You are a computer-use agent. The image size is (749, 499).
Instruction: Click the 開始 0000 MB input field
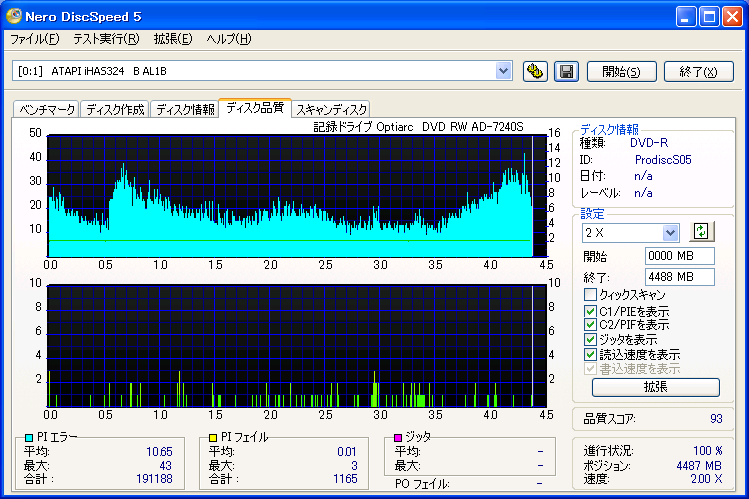[679, 255]
